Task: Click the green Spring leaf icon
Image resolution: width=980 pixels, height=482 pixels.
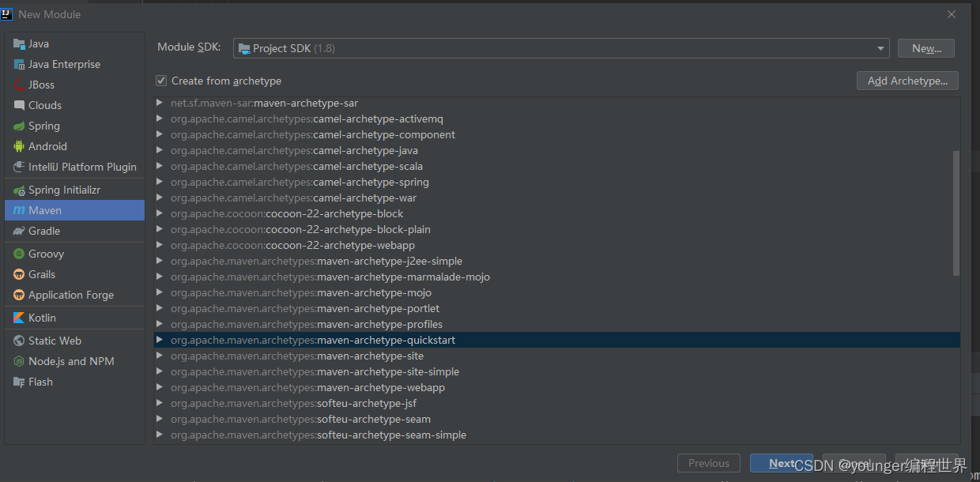Action: (20, 126)
